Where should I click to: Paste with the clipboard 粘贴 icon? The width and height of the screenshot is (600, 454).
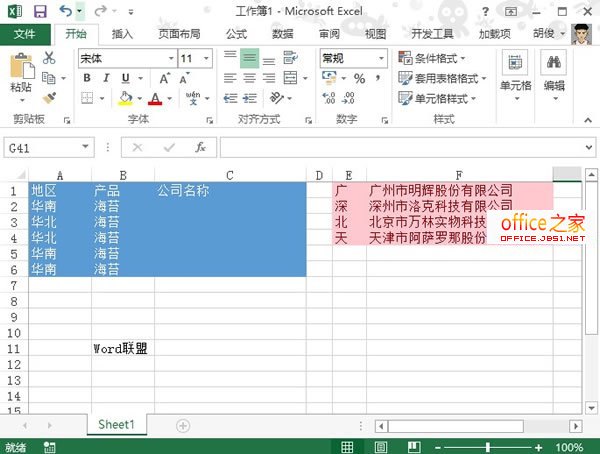21,67
